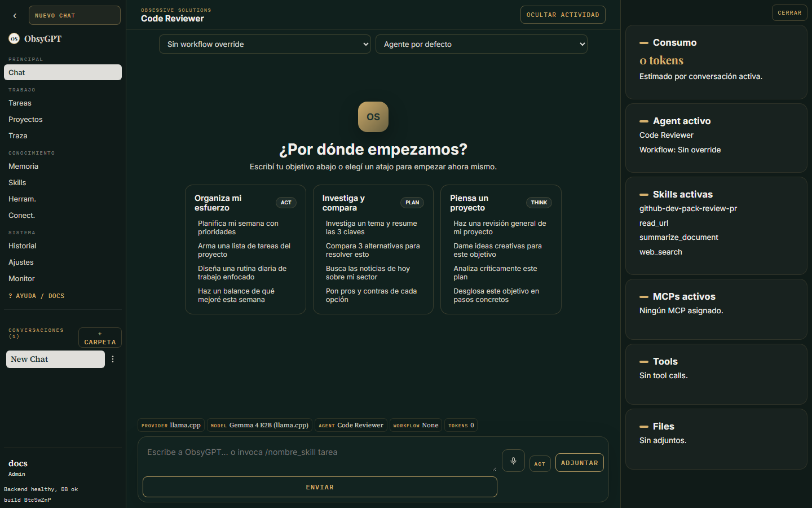Select the New Chat conversation
The image size is (812, 508).
[x=55, y=359]
